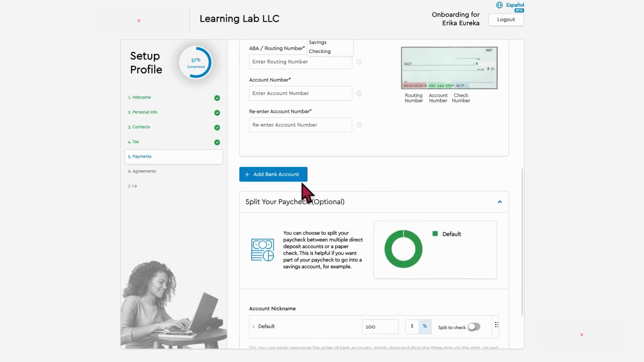Image resolution: width=644 pixels, height=362 pixels.
Task: Click drag handle dots on Default row
Action: [496, 325]
